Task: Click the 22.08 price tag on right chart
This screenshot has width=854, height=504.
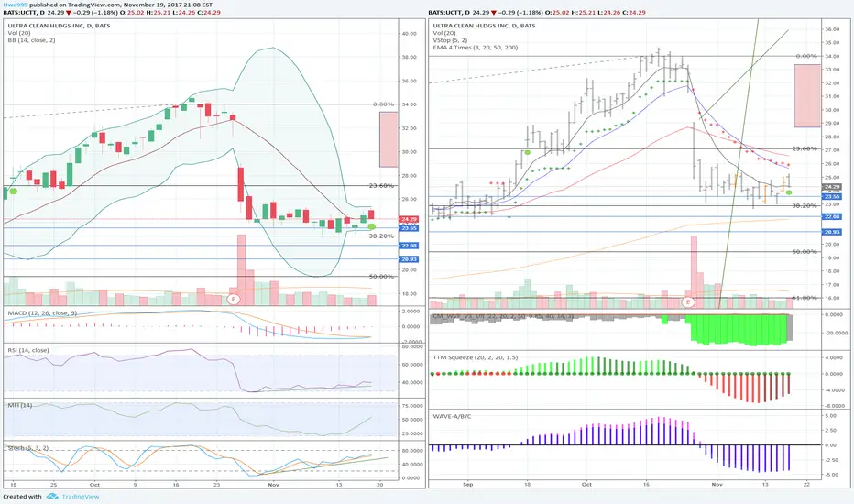Action: [832, 217]
